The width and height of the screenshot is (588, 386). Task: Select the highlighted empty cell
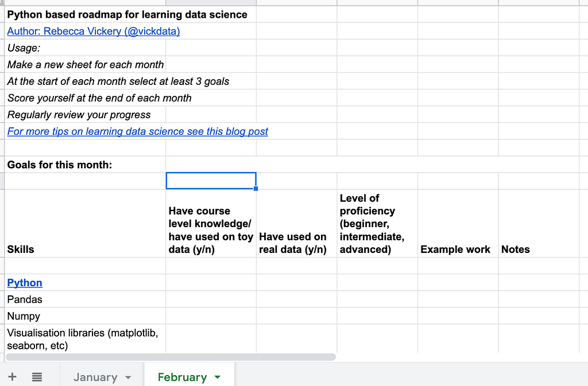click(211, 181)
